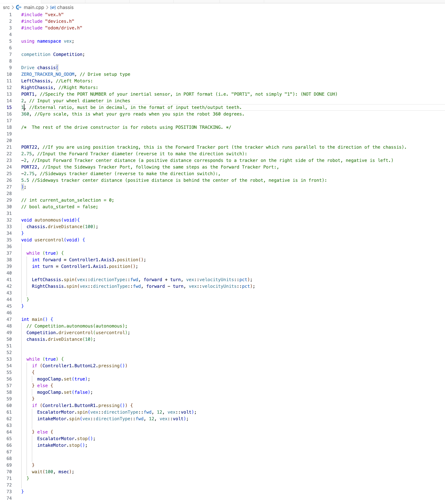The image size is (445, 504).
Task: Click line number 32 in the gutter
Action: click(9, 220)
